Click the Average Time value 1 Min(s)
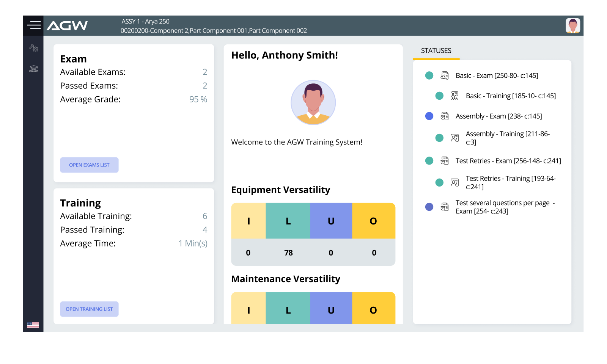The width and height of the screenshot is (607, 364). (x=193, y=243)
